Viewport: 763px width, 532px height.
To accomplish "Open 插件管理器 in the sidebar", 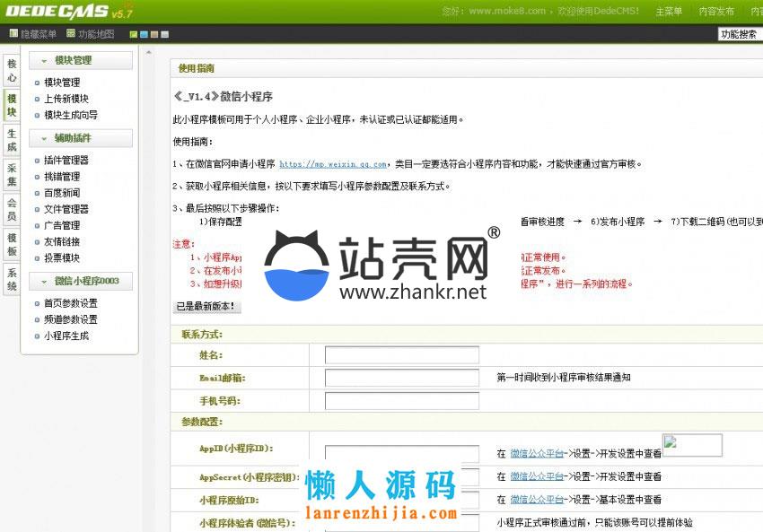I will tap(66, 161).
